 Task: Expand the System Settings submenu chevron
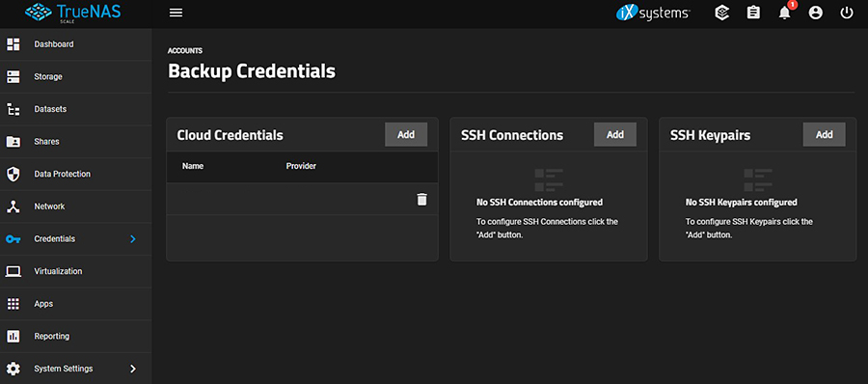coord(132,369)
